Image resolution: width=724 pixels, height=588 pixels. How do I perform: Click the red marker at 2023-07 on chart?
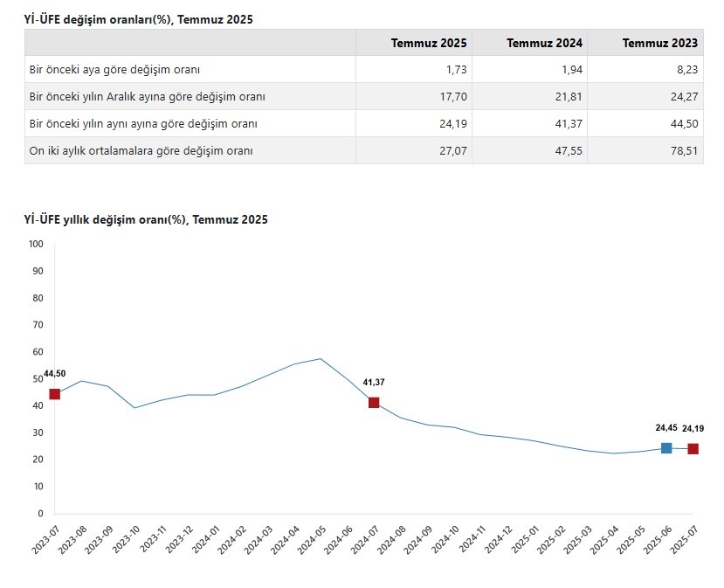coord(55,394)
